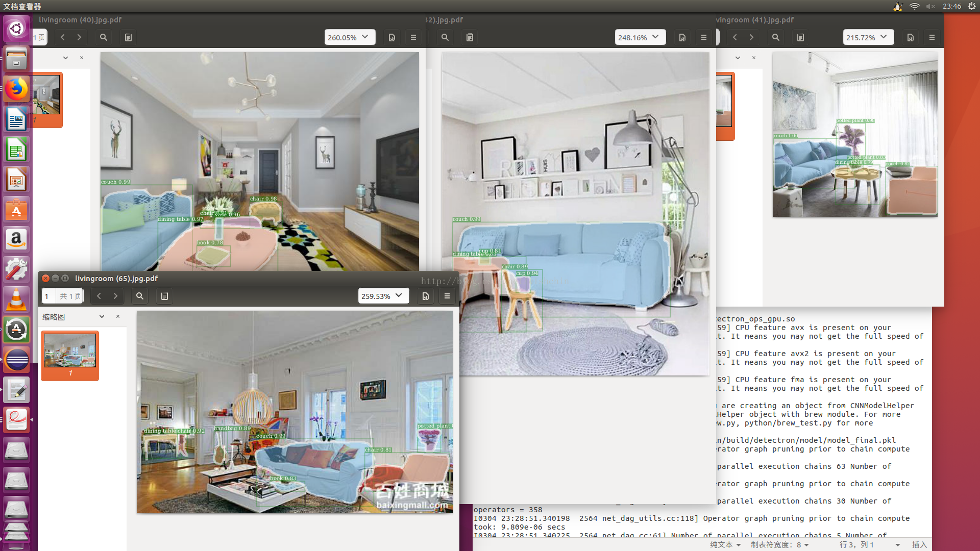Close the sidebar in livingroom (41) window
The image size is (980, 551).
click(x=754, y=58)
